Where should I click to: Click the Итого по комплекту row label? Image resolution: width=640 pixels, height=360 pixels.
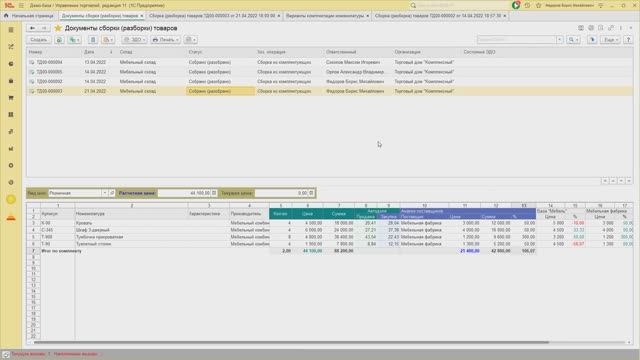pos(61,251)
